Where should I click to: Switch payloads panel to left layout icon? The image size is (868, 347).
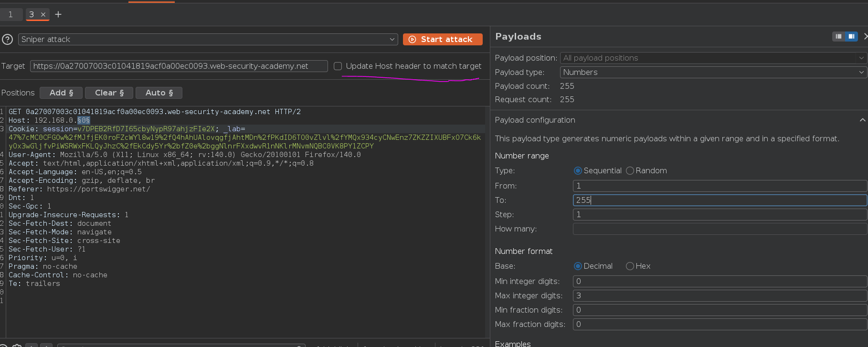click(x=839, y=36)
